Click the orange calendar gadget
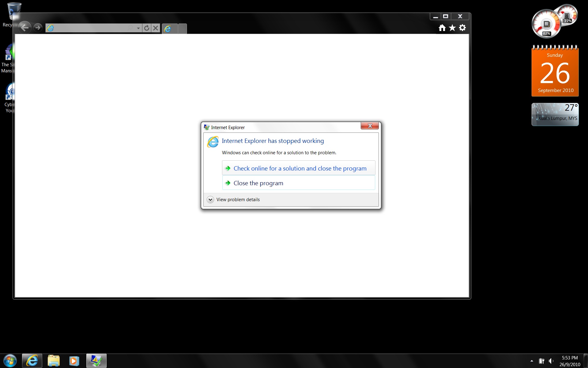This screenshot has width=588, height=368. [x=555, y=71]
